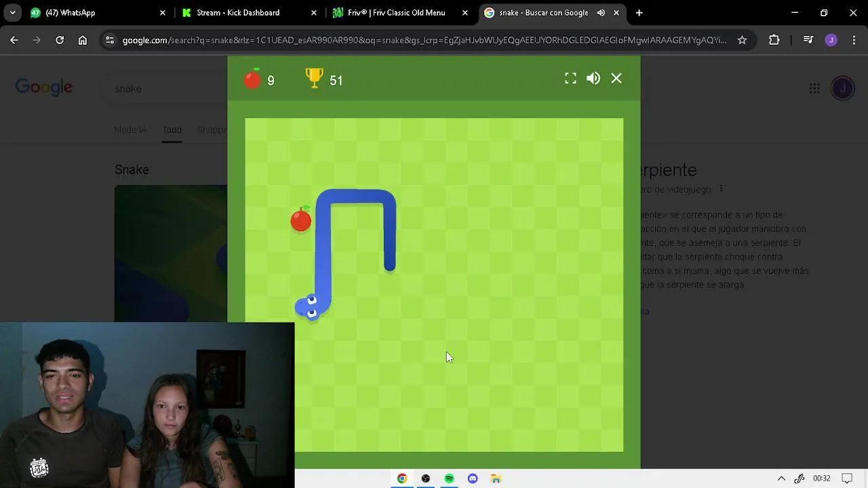Close the Kick Dashboard tab
This screenshot has width=868, height=488.
coord(314,13)
